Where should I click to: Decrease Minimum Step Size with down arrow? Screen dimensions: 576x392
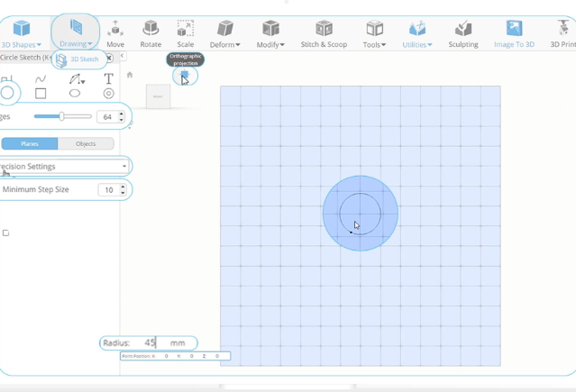point(123,193)
